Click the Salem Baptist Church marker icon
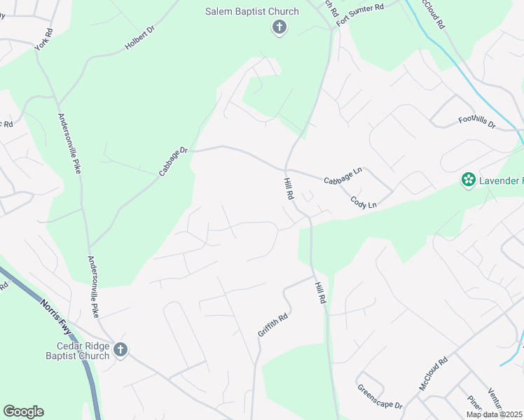The image size is (524, 420). point(280,27)
